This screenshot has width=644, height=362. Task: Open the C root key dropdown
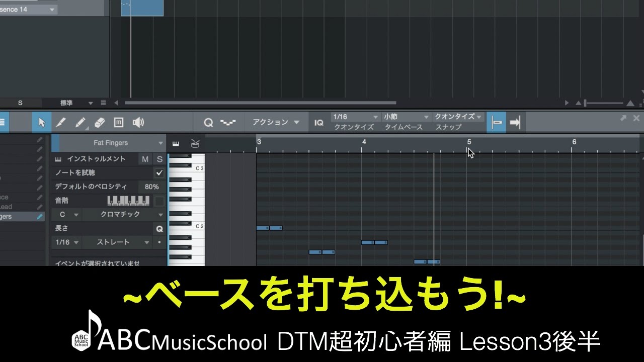(67, 215)
